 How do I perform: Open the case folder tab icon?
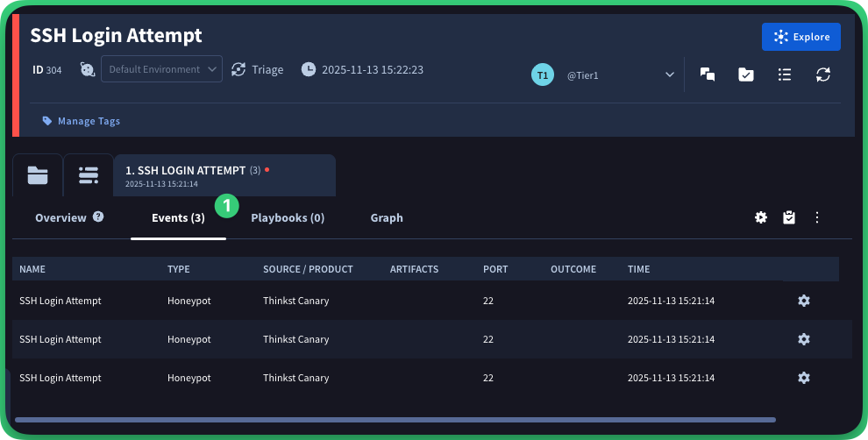pyautogui.click(x=38, y=174)
